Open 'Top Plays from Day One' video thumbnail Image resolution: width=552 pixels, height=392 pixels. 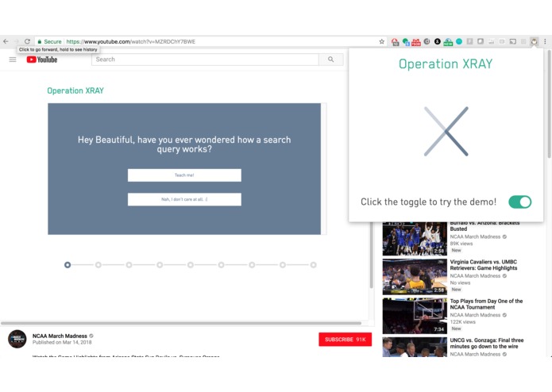pos(415,316)
